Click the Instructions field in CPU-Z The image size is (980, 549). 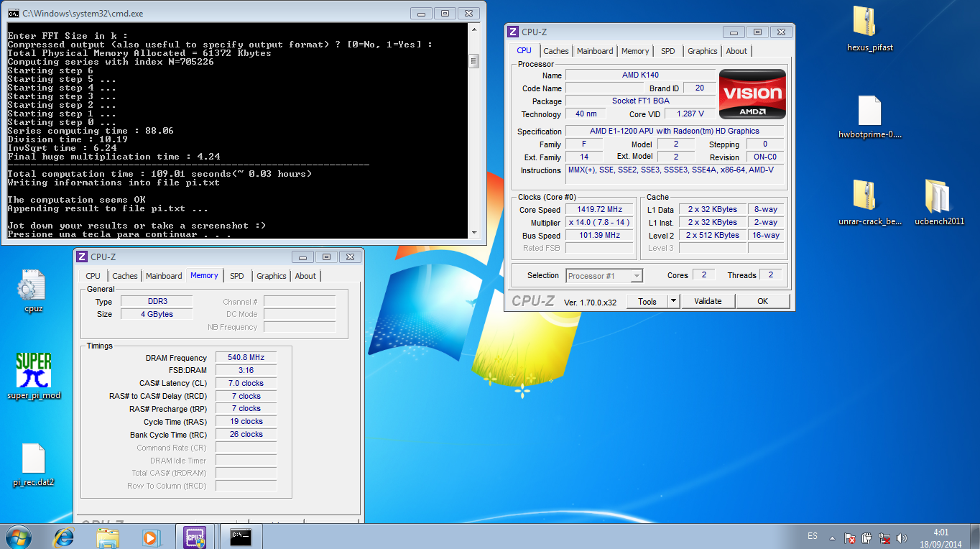tap(675, 174)
